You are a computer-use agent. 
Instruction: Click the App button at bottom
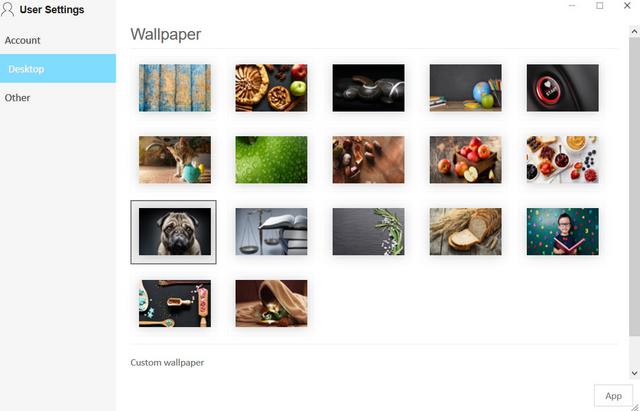pyautogui.click(x=613, y=396)
